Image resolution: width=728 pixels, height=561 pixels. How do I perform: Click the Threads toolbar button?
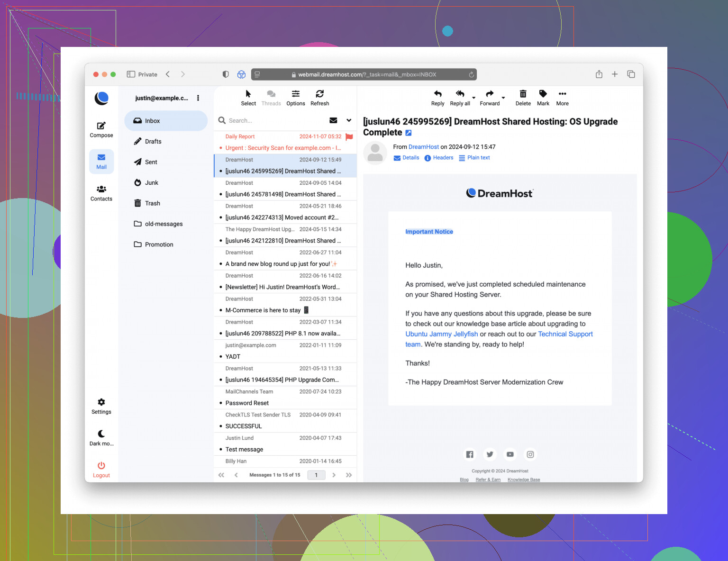(271, 98)
